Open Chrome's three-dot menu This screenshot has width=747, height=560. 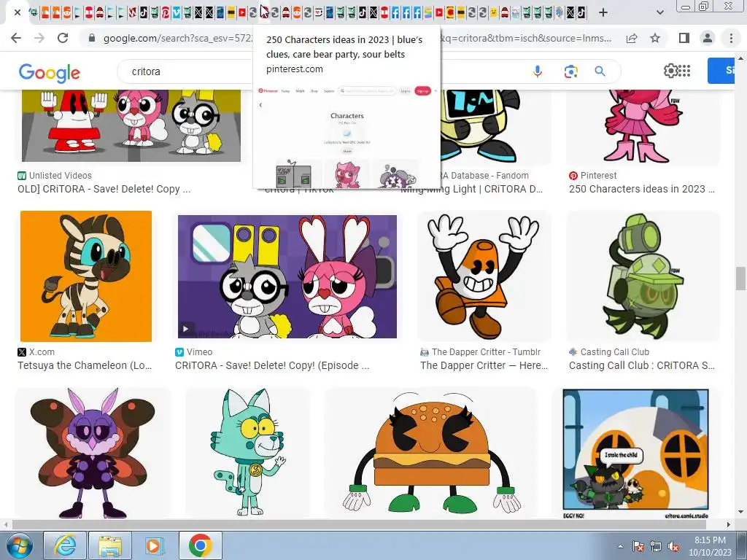point(731,38)
